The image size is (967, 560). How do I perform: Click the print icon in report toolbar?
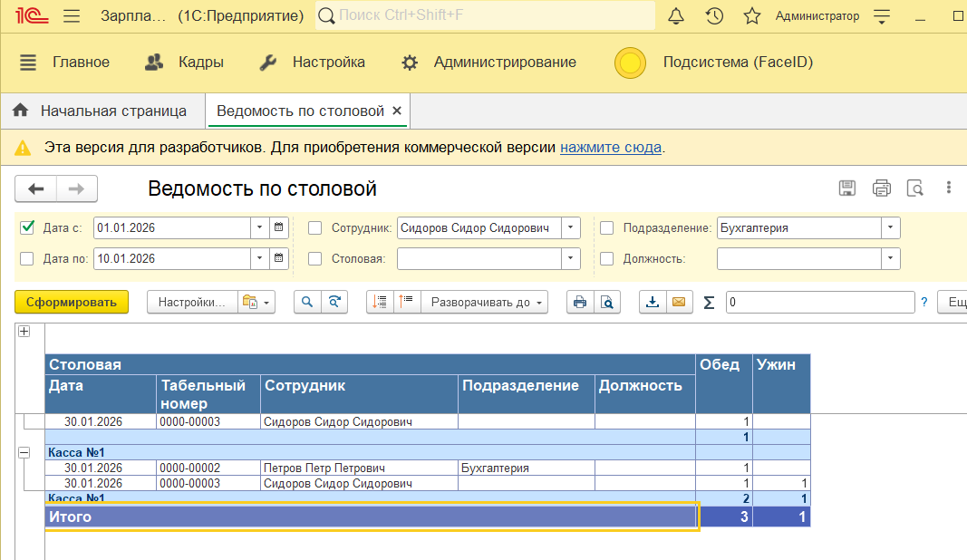(x=579, y=303)
